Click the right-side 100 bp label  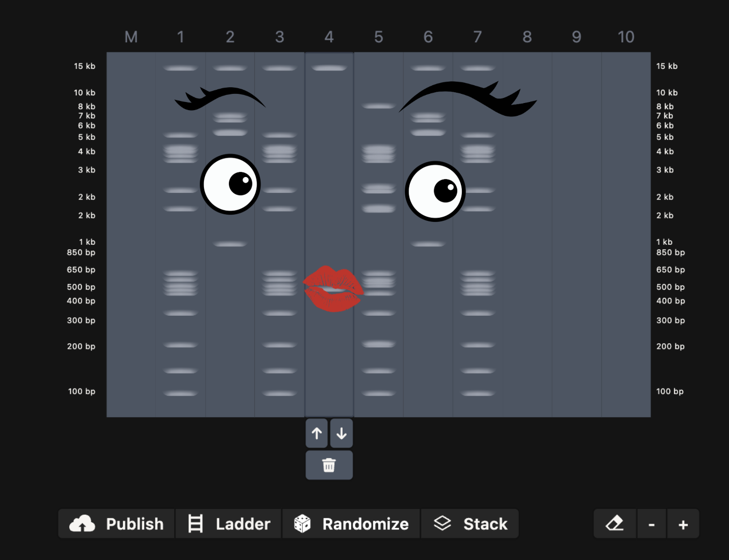click(670, 391)
